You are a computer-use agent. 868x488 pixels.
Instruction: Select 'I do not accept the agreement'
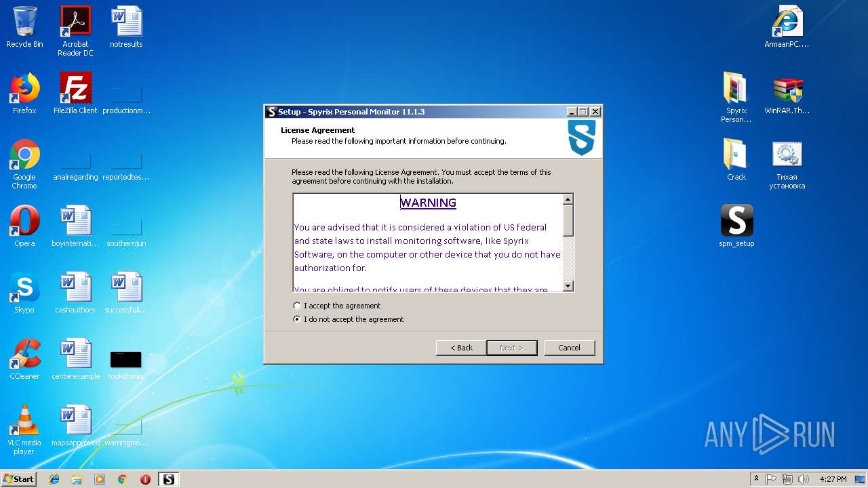pyautogui.click(x=349, y=319)
